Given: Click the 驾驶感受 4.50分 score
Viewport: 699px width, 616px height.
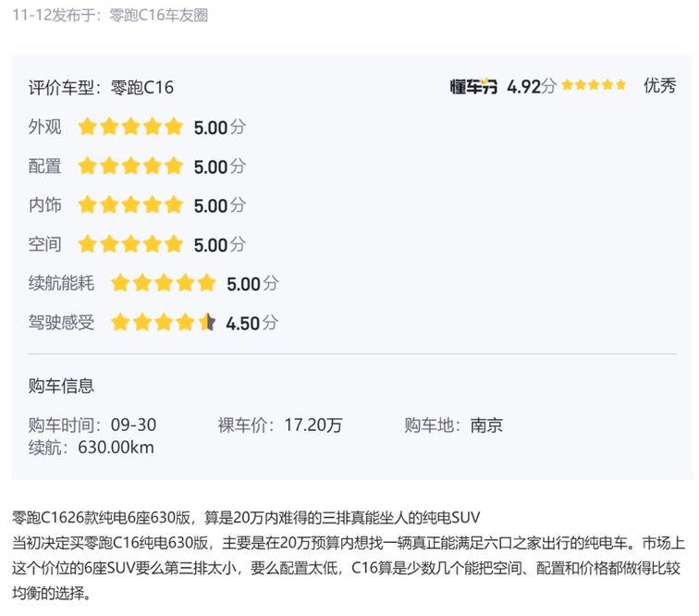Looking at the screenshot, I should (x=251, y=323).
